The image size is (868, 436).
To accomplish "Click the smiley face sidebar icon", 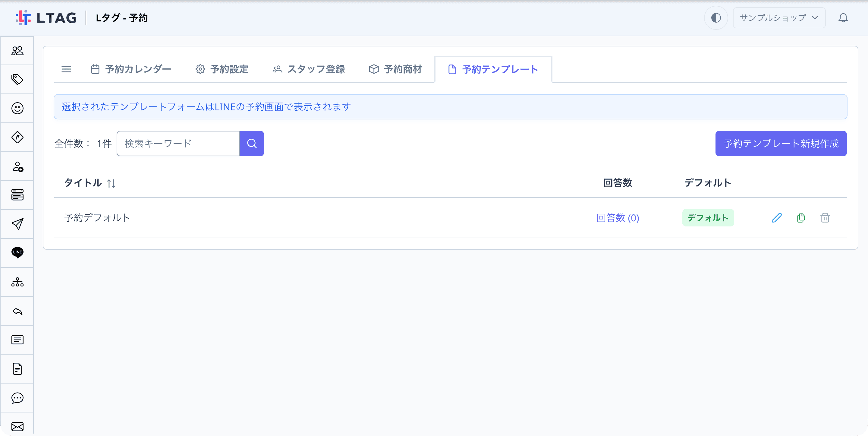I will (x=17, y=108).
